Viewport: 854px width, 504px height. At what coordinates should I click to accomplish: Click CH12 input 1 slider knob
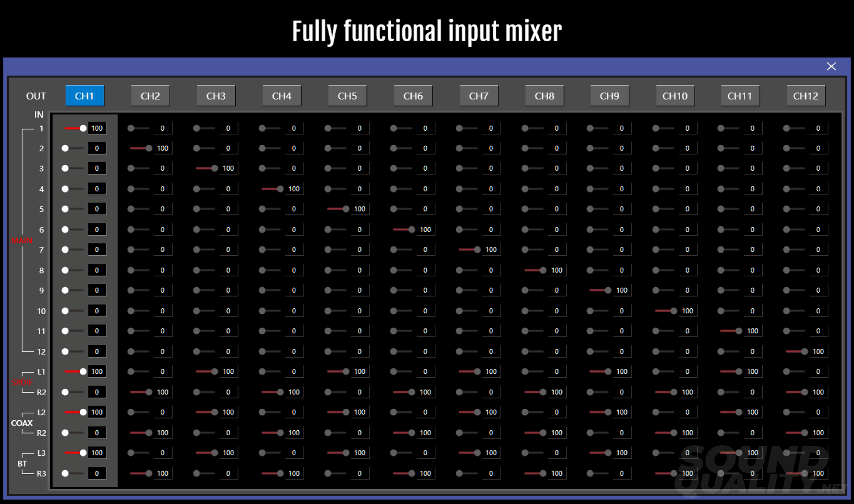point(786,128)
